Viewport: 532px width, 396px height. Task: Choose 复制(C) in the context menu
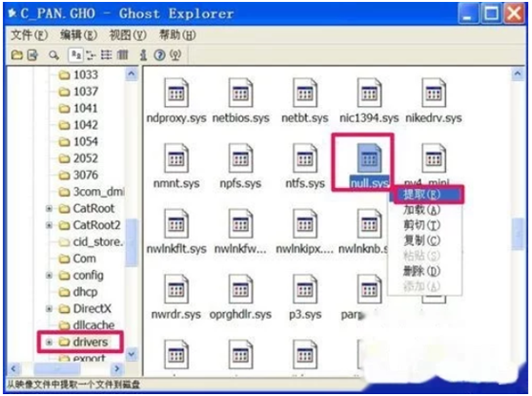point(421,240)
